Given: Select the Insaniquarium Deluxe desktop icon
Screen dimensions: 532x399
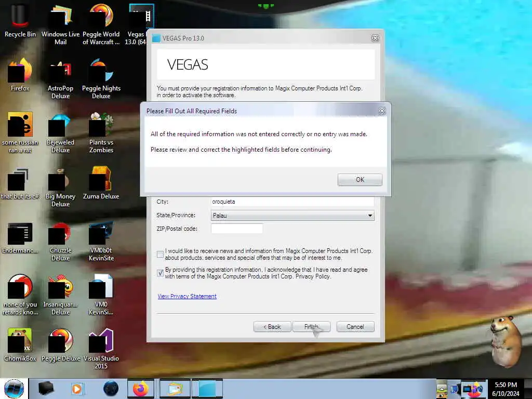Looking at the screenshot, I should click(x=60, y=295).
